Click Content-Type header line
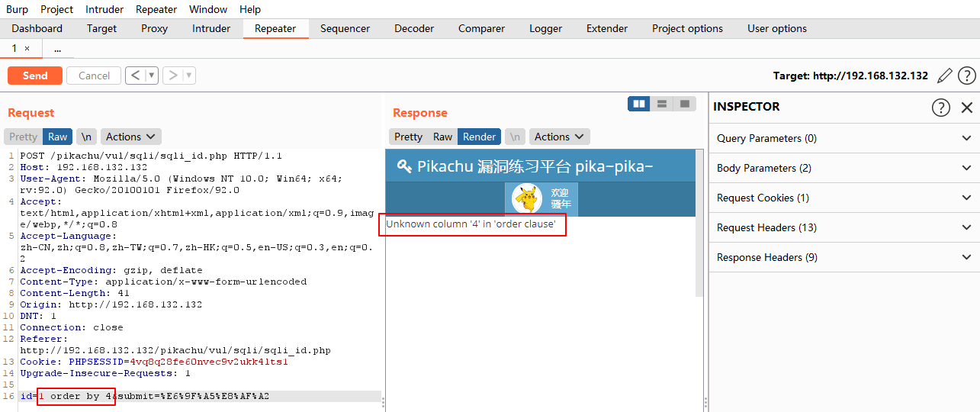This screenshot has width=980, height=412. [x=163, y=282]
